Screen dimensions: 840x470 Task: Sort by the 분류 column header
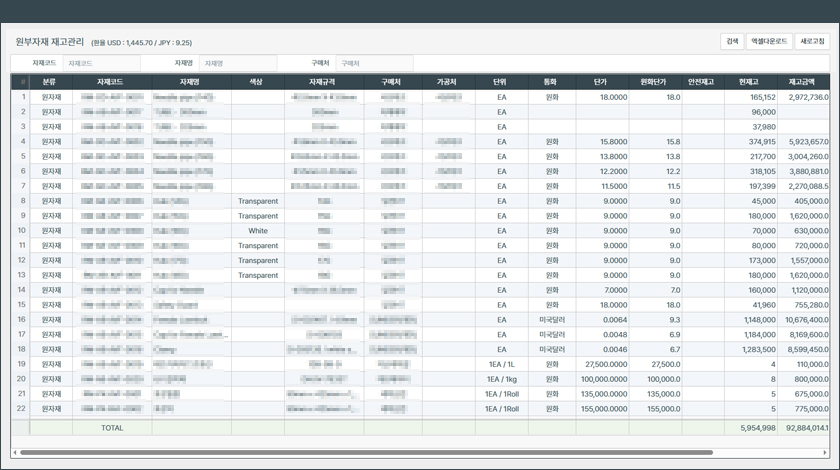pos(50,82)
